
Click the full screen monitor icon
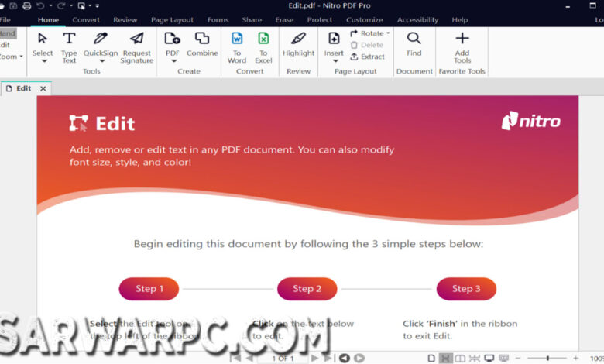[489, 359]
